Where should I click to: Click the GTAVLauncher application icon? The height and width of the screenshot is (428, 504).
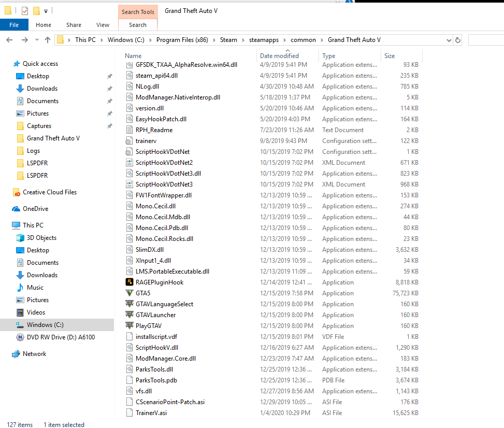[x=129, y=315]
